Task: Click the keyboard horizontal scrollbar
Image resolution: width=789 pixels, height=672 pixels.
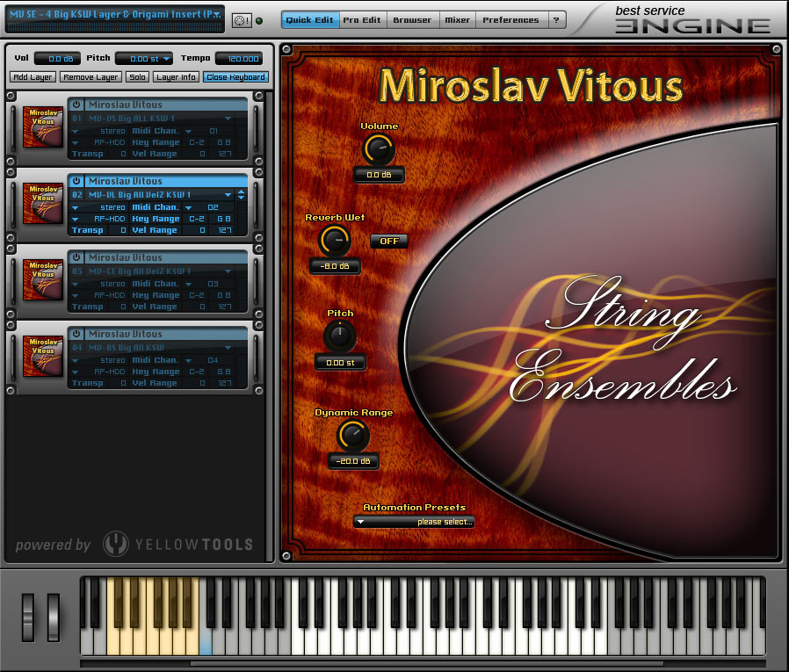Action: (x=427, y=663)
